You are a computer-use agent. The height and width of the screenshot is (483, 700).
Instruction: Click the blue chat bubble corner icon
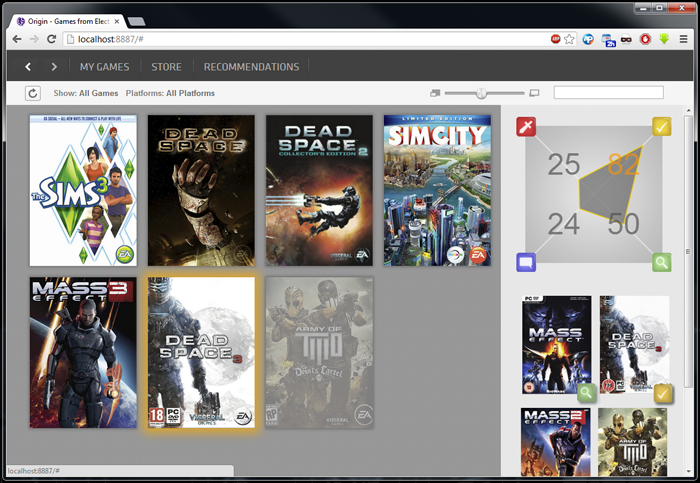pyautogui.click(x=526, y=262)
